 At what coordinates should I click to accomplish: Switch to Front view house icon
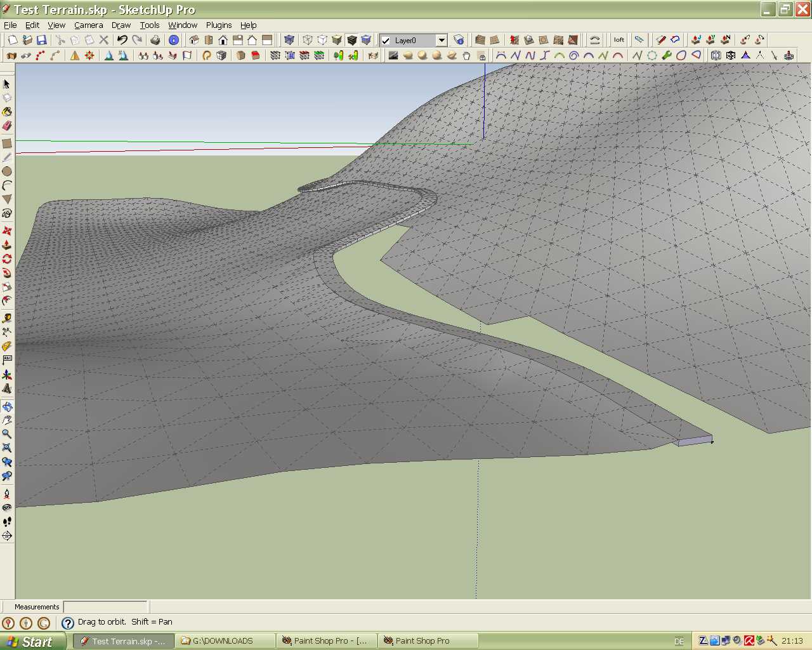click(223, 40)
